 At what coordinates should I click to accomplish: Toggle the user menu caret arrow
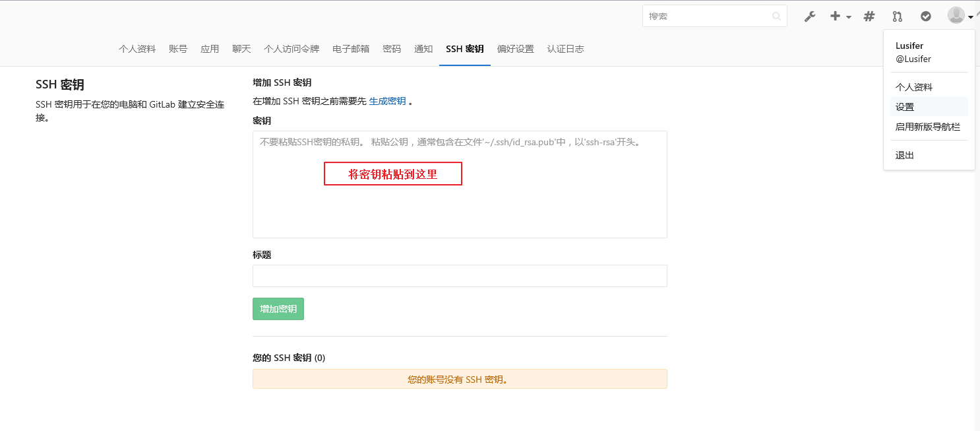point(971,17)
